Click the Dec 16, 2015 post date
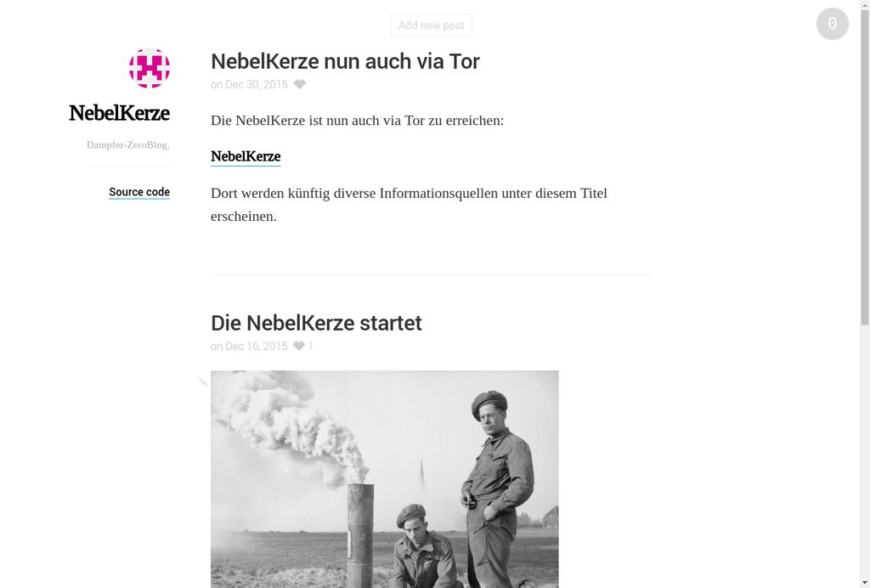Screen dimensions: 870x588 250,346
